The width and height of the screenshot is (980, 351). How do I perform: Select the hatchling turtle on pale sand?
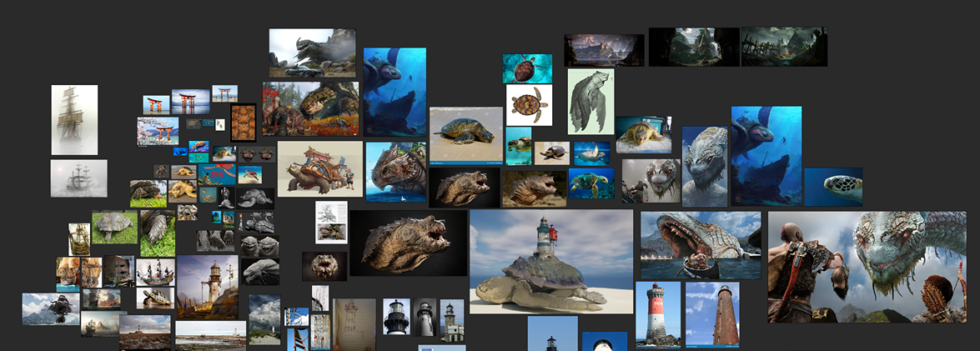552,153
